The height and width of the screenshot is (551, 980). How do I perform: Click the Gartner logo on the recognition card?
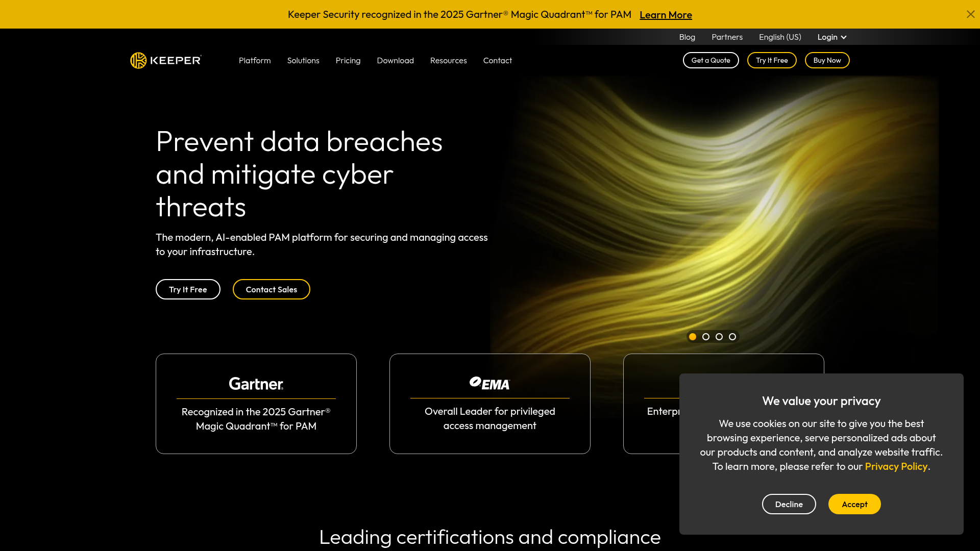tap(255, 384)
